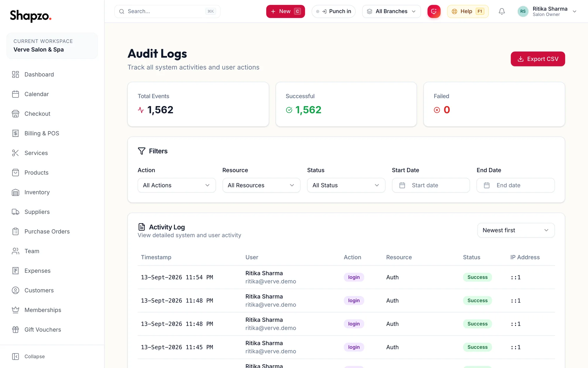Click the login badge in 11:45 PM row

[x=354, y=347]
